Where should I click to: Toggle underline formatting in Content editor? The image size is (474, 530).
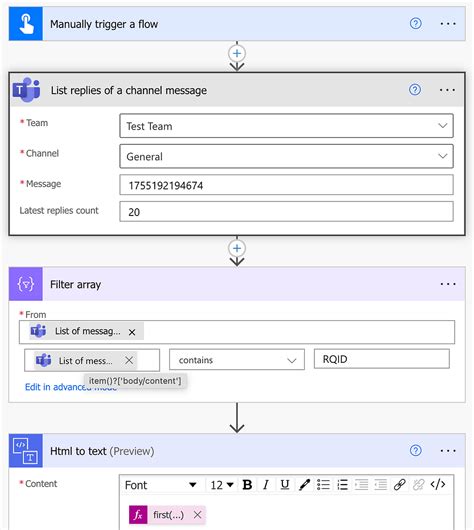click(x=285, y=485)
